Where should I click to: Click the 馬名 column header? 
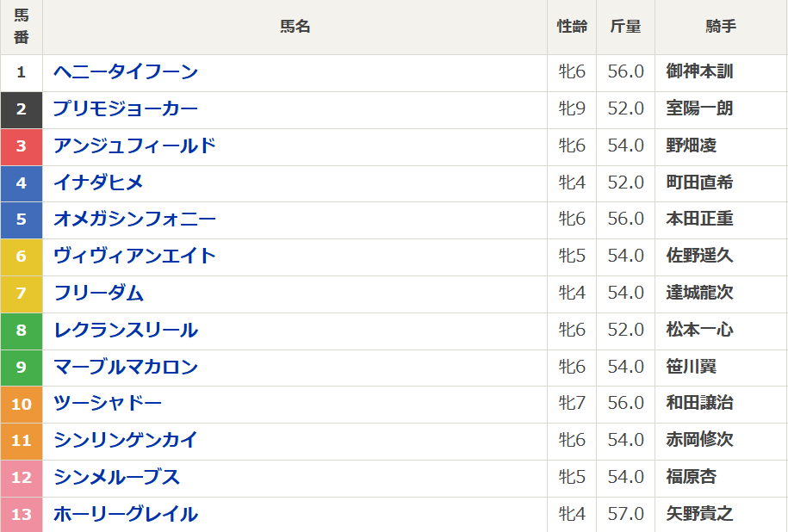295,27
